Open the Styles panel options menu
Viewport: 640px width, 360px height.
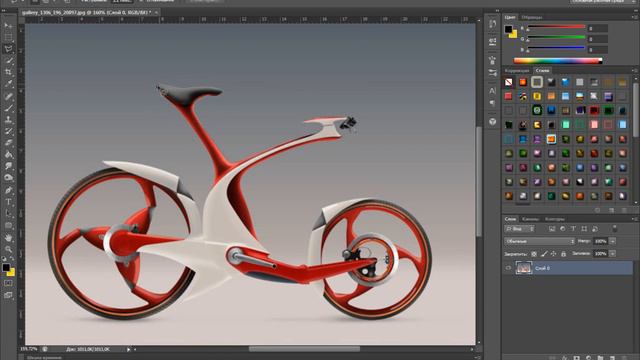tap(635, 71)
